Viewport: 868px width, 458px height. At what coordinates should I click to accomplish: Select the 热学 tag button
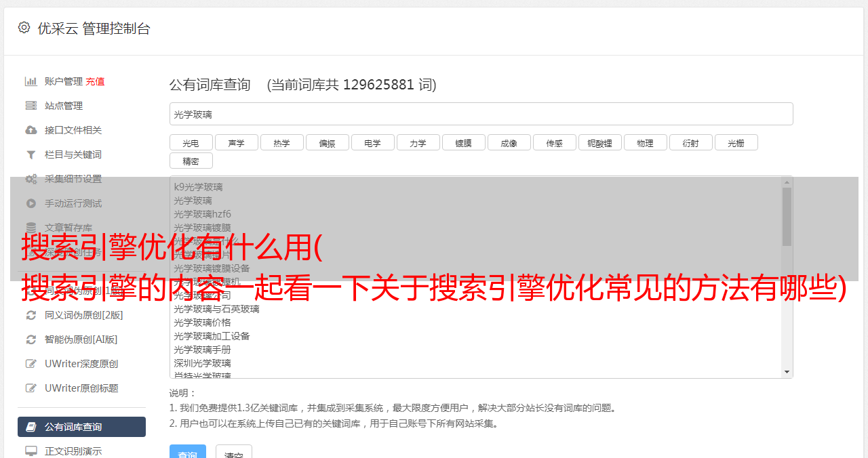281,143
